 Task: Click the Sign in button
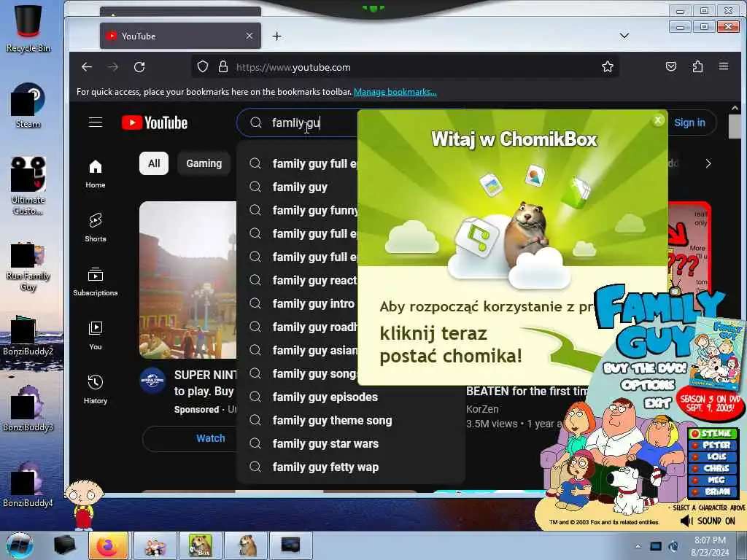click(689, 122)
